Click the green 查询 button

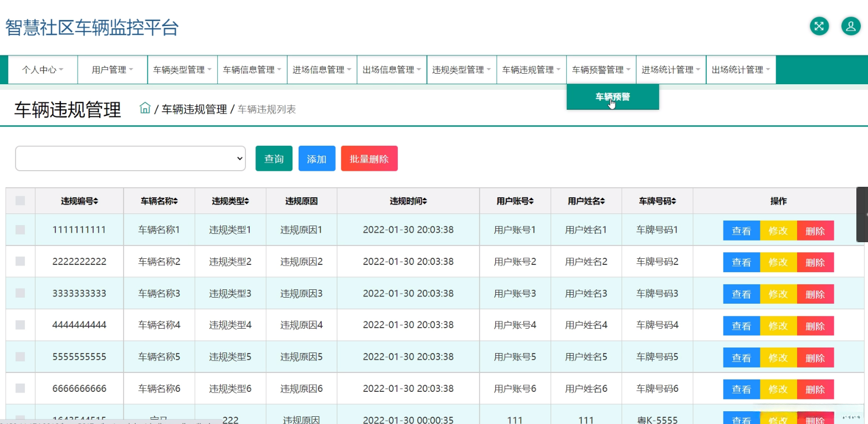coord(274,159)
